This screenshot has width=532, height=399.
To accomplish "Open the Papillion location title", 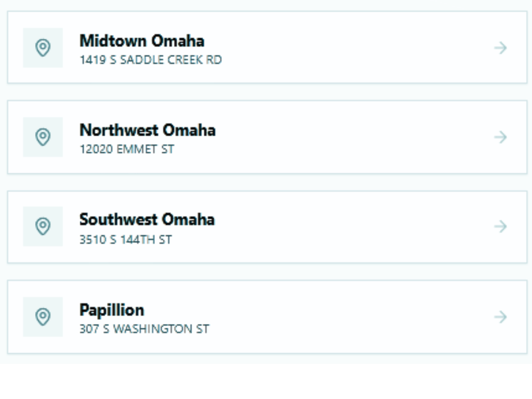I will coord(112,310).
